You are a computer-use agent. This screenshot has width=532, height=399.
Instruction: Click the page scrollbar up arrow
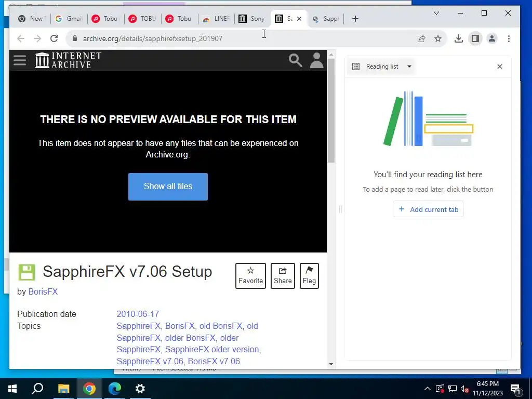331,54
